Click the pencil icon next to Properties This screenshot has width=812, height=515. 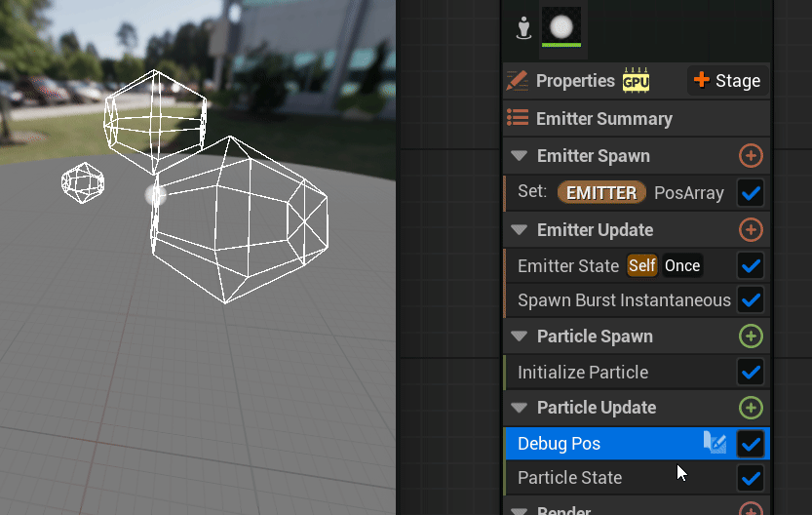coord(517,81)
